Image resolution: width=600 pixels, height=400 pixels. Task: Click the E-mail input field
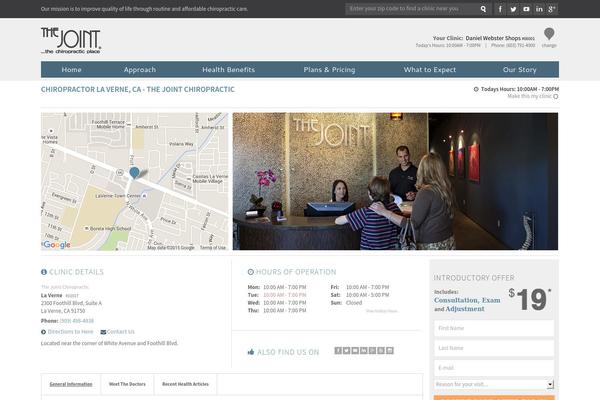click(494, 368)
